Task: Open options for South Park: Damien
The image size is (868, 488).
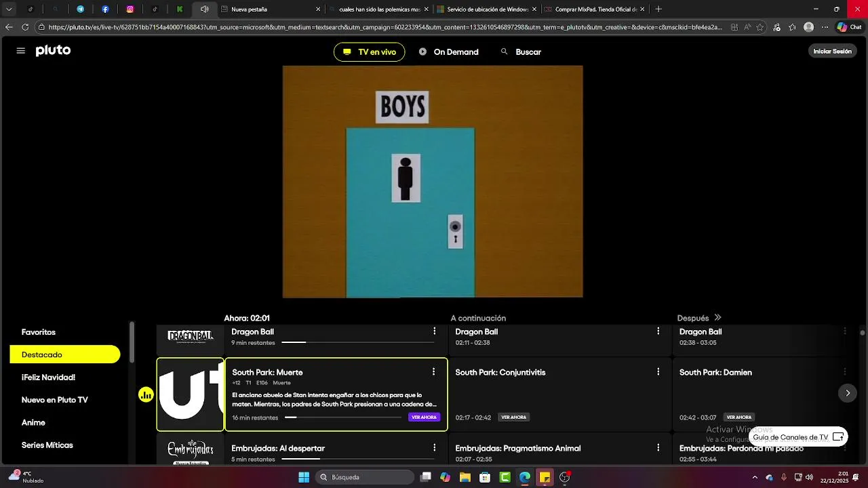Action: point(845,372)
